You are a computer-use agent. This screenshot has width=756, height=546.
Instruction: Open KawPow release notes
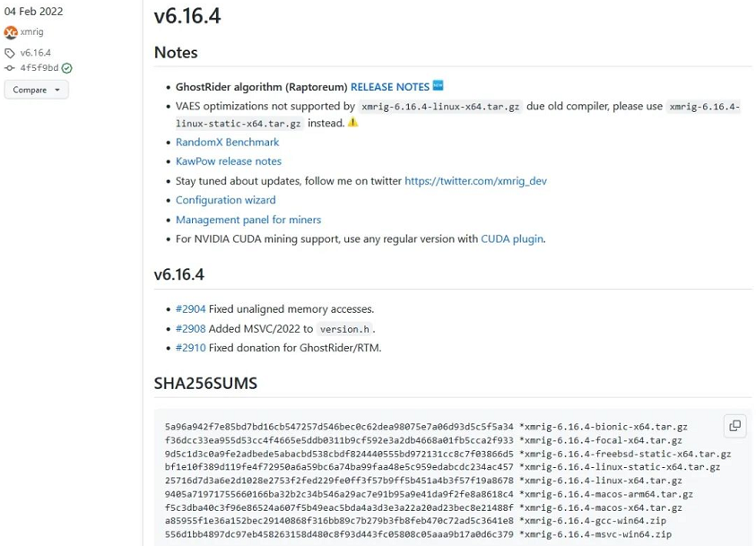click(x=228, y=161)
